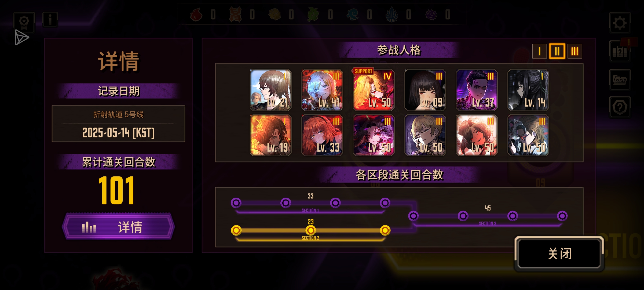
Task: Click the info icon at top left
Action: (50, 20)
